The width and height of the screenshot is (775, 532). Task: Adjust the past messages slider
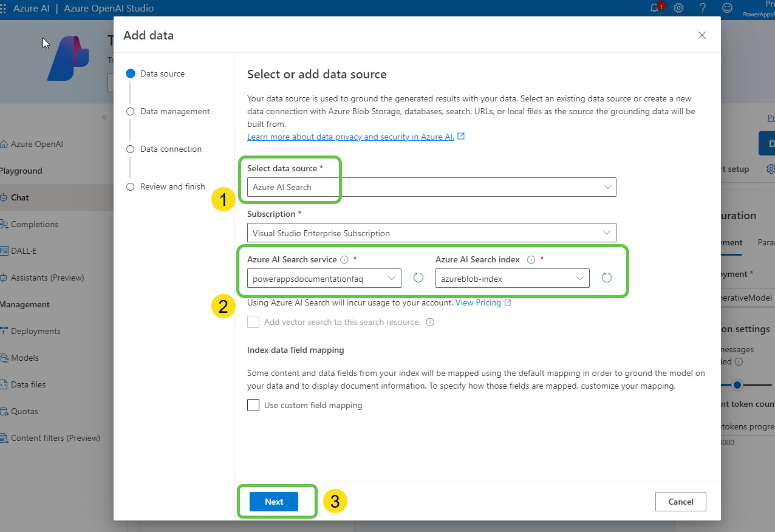[737, 384]
